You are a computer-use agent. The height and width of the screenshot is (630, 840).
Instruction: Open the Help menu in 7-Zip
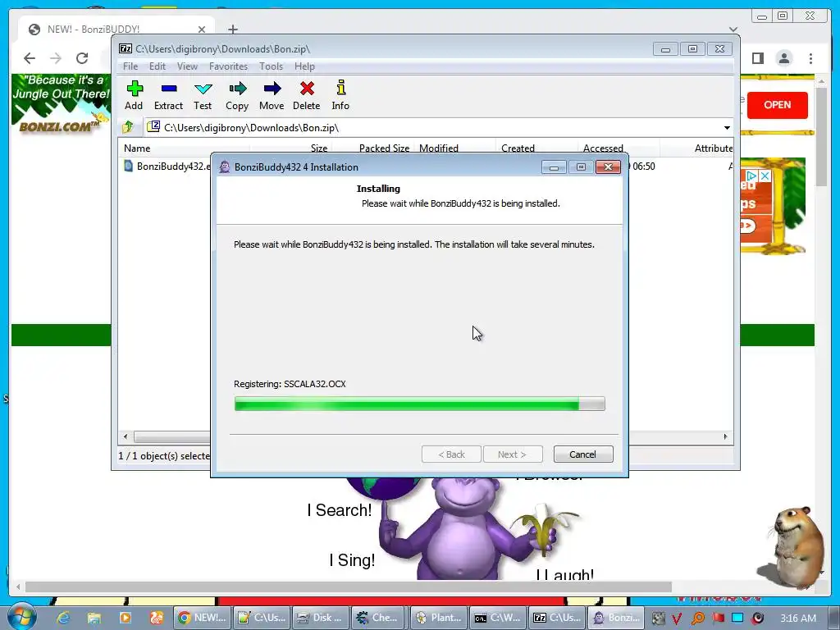pyautogui.click(x=304, y=66)
